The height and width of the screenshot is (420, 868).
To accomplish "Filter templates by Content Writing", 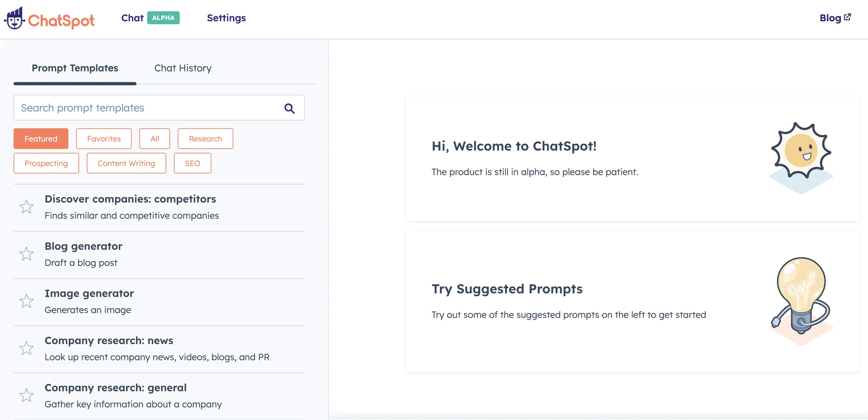I will pyautogui.click(x=126, y=163).
